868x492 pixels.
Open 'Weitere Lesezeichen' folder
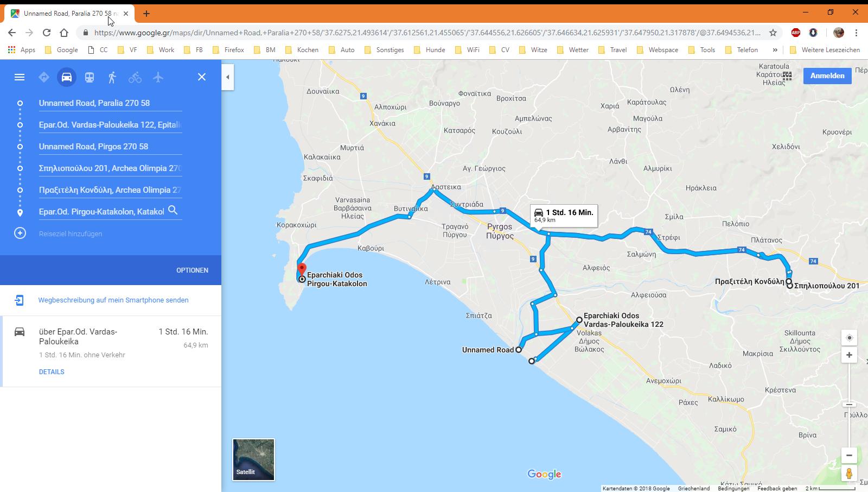825,50
